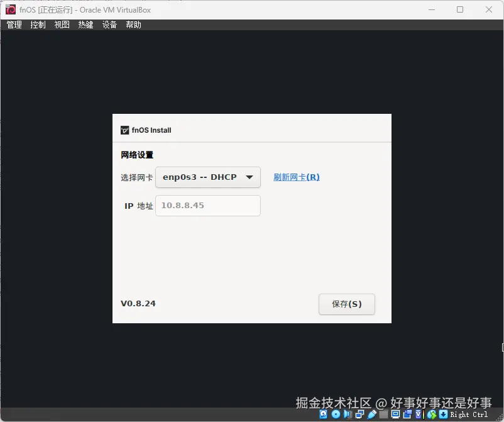Screen dimensions: 504x422
Task: Open the 设备 menu
Action: pyautogui.click(x=109, y=25)
